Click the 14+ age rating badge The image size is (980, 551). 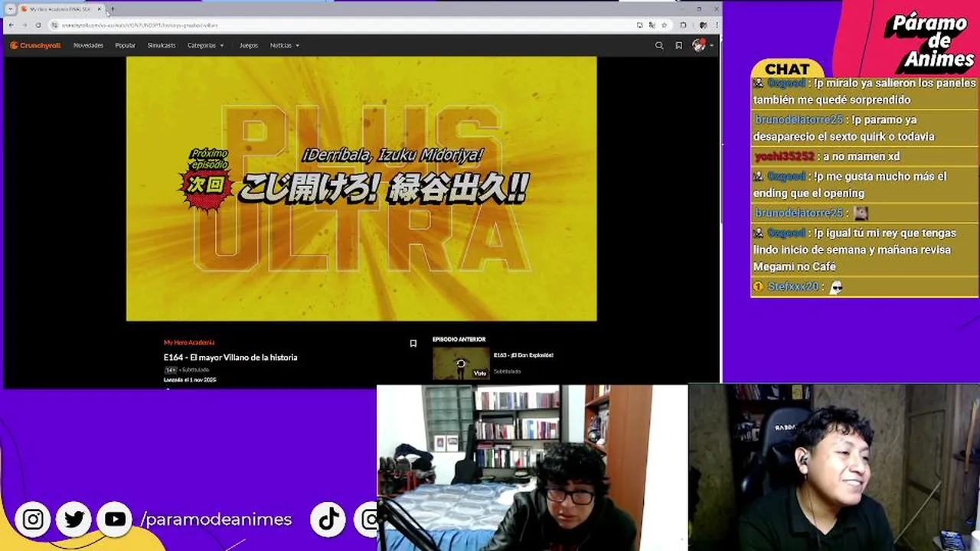tap(170, 370)
